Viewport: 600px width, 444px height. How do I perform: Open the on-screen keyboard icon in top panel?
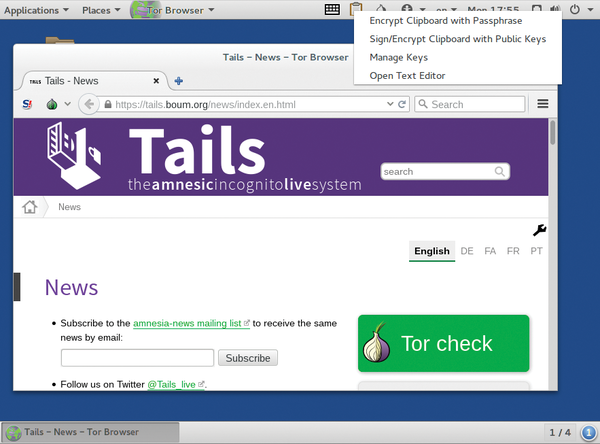(x=332, y=9)
